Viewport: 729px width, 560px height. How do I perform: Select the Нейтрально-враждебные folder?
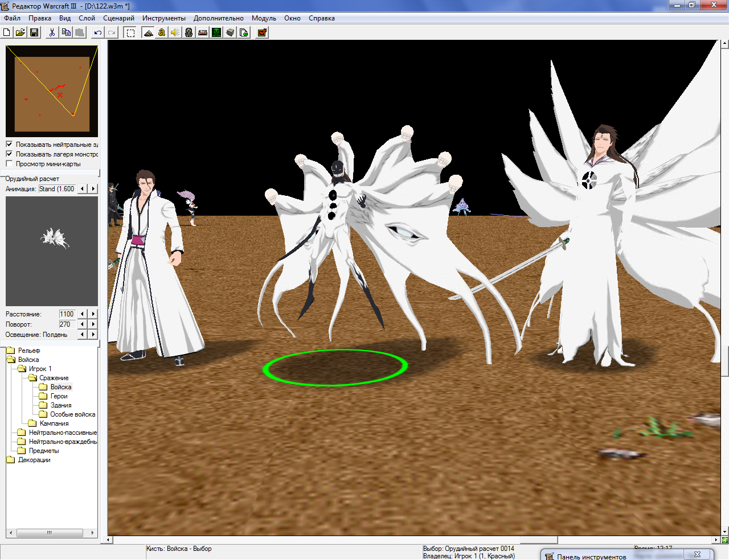click(x=63, y=442)
